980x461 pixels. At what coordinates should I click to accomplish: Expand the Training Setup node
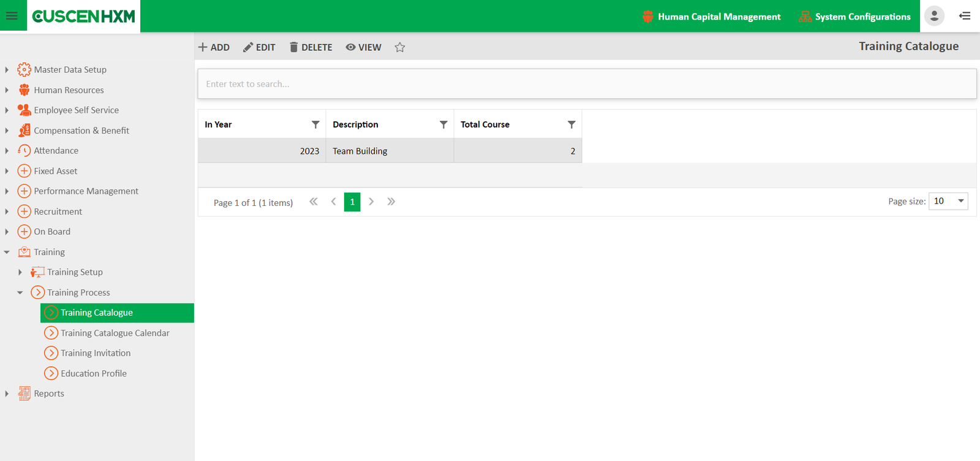coord(20,272)
